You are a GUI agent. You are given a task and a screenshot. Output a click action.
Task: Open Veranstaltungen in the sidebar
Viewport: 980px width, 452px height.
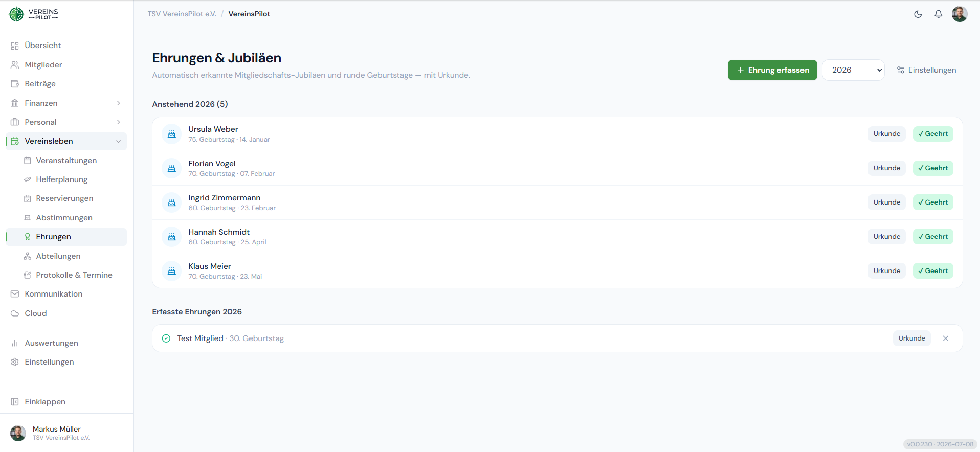click(x=66, y=161)
